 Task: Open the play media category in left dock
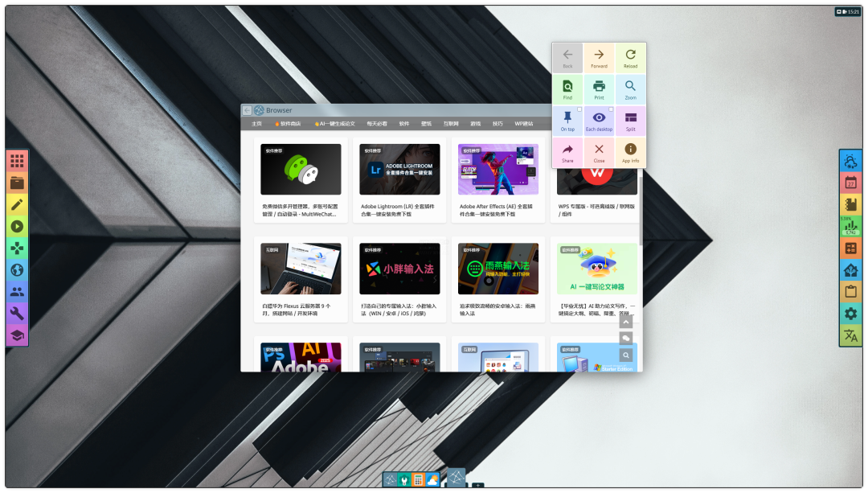(x=17, y=227)
